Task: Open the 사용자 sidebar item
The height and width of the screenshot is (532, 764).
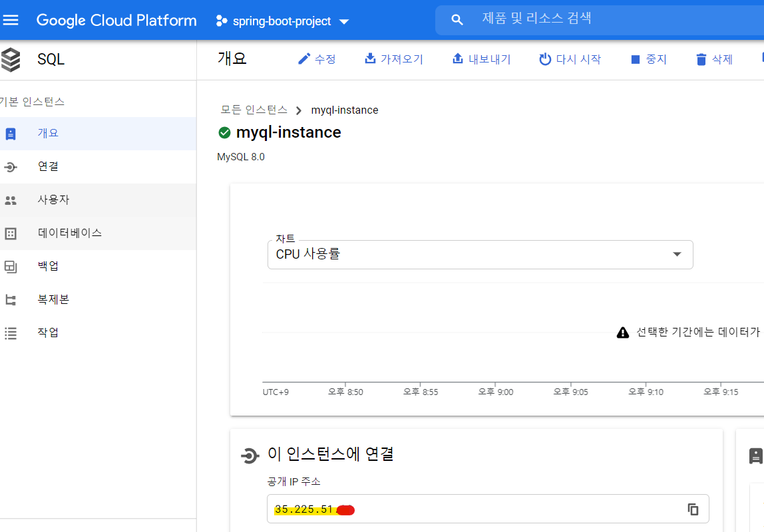Action: (98, 199)
